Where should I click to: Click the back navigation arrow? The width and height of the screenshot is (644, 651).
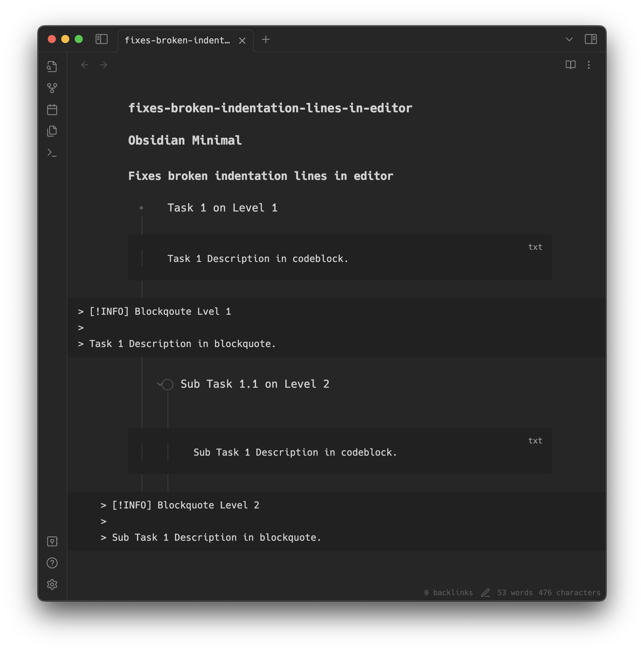click(85, 65)
